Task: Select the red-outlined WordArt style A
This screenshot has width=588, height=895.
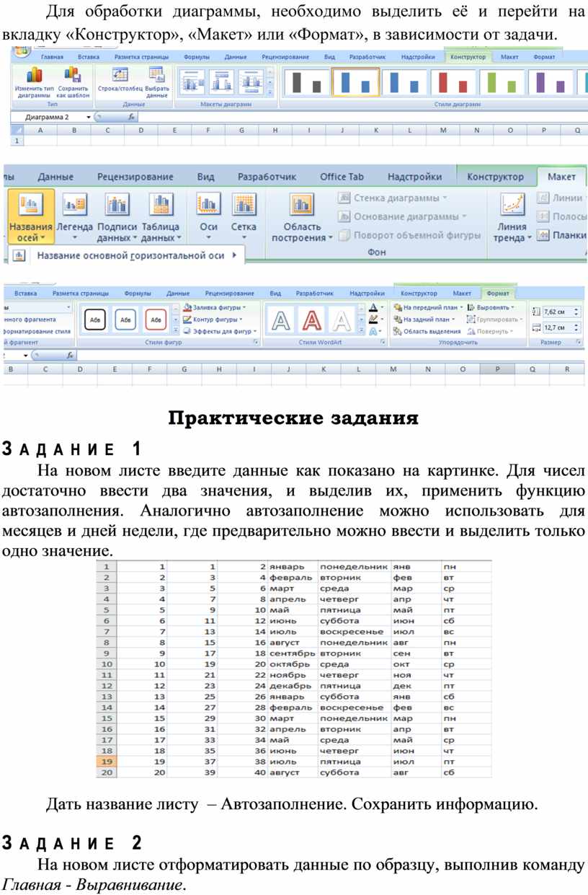Action: [x=311, y=319]
